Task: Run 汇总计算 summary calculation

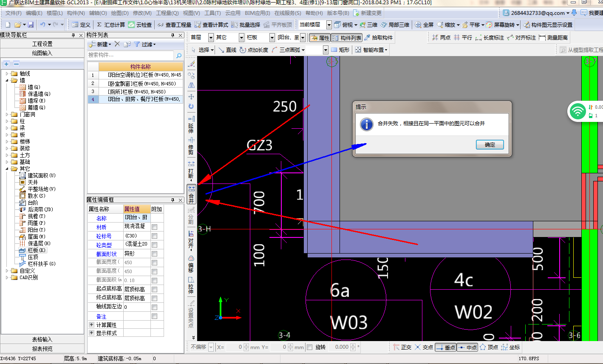Action: click(x=110, y=25)
